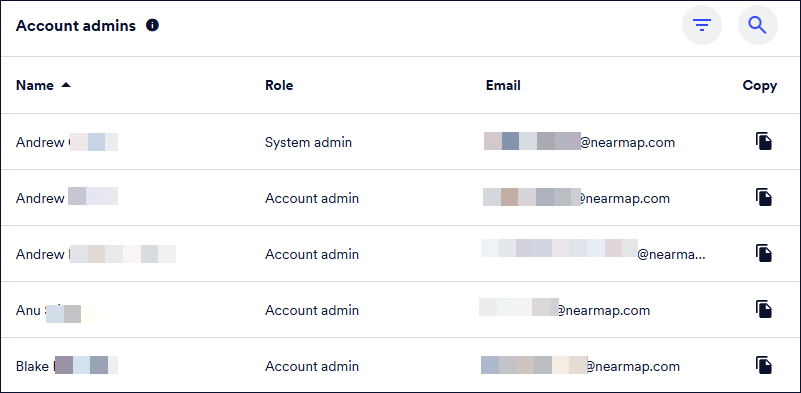Click the Role column header
The image size is (801, 393).
279,85
